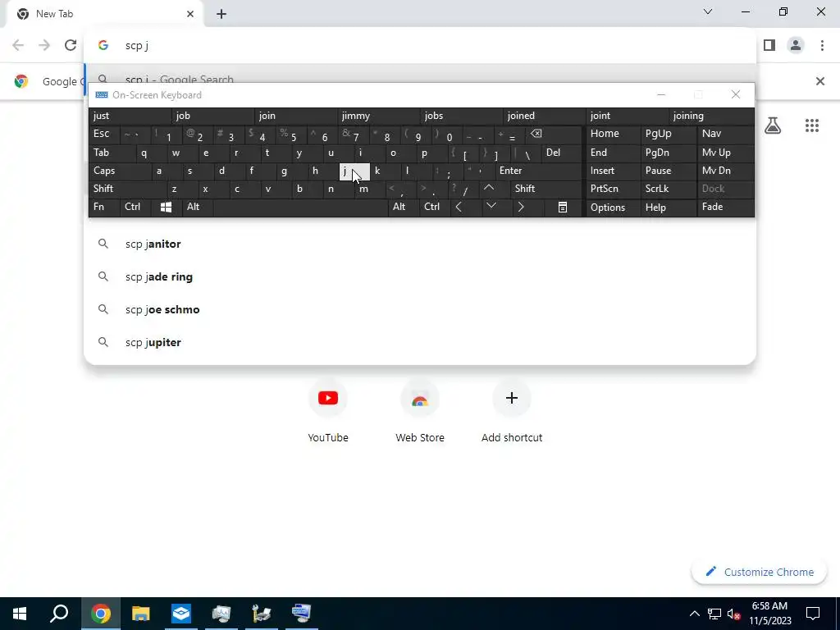The image size is (840, 630).
Task: Click the right arrow key on keyboard
Action: point(521,208)
